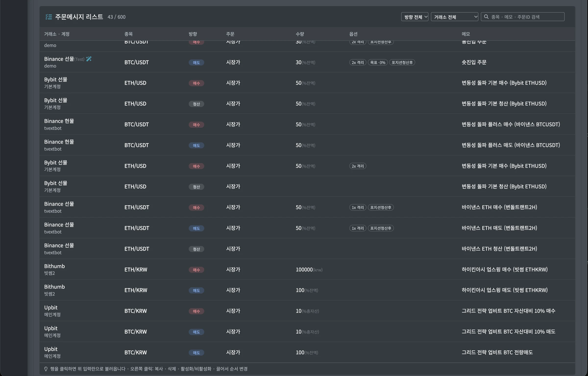
Task: Click the 목표 -3% option tag
Action: [x=378, y=63]
